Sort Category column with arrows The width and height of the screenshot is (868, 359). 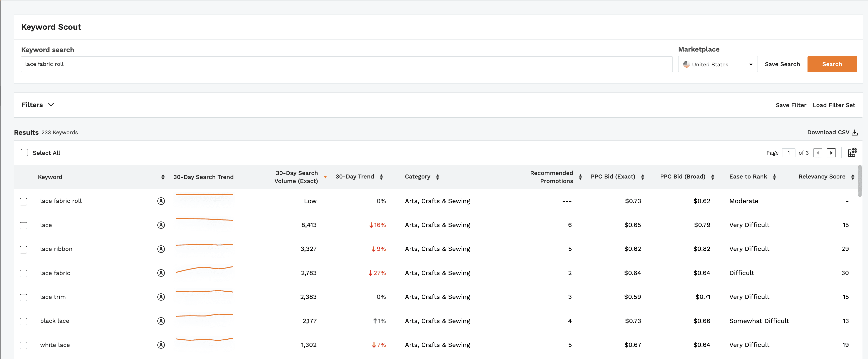pos(437,177)
